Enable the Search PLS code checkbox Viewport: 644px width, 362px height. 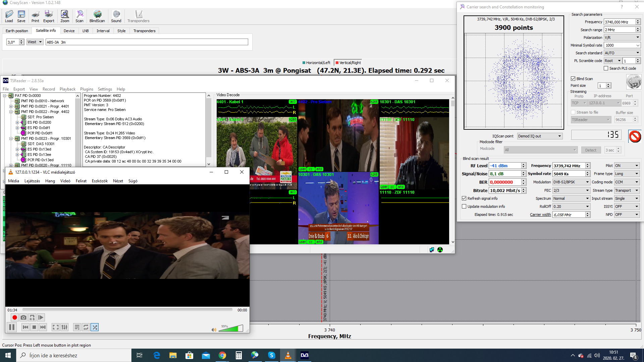(x=606, y=68)
